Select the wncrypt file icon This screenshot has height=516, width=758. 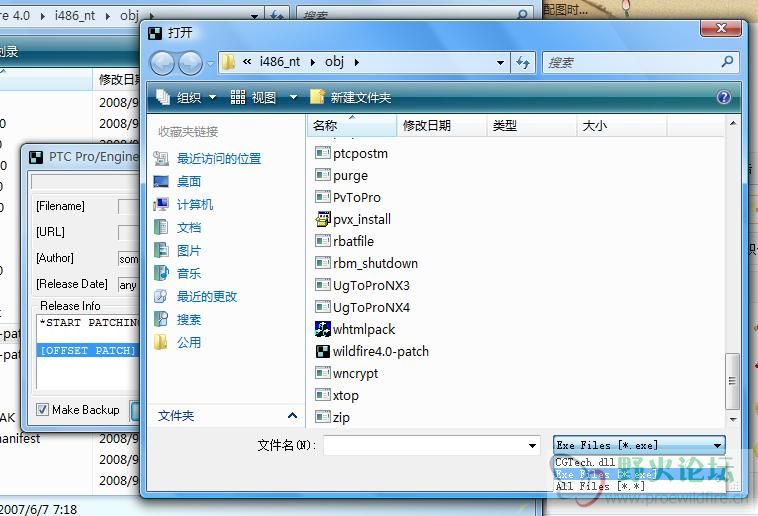click(323, 373)
